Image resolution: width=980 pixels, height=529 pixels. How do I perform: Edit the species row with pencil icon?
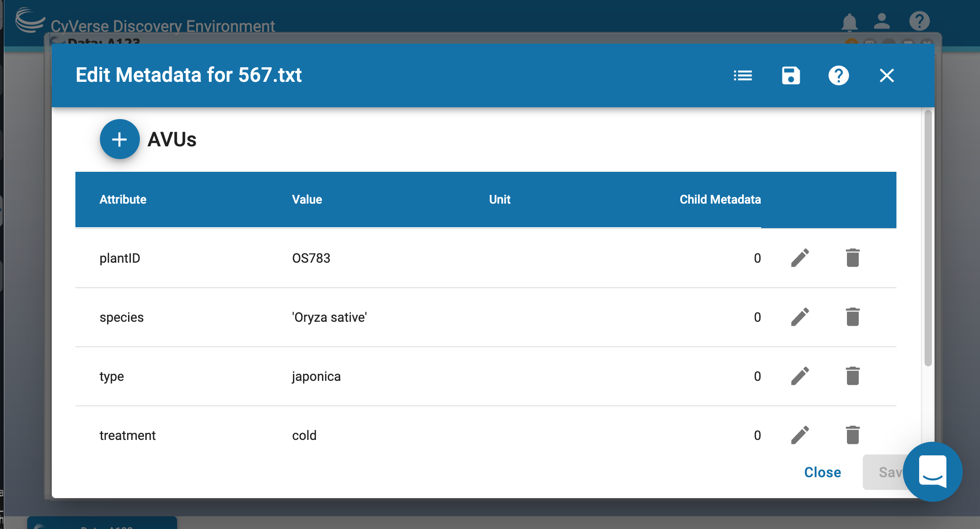click(x=800, y=317)
